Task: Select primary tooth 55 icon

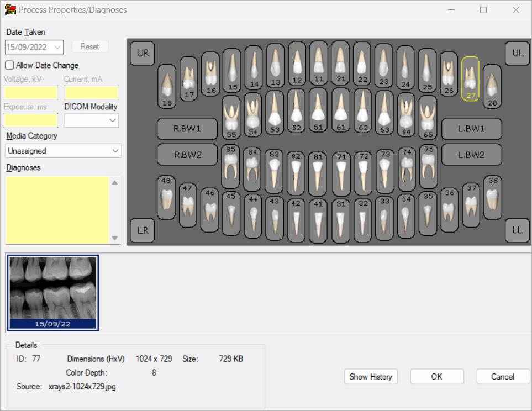Action: pos(231,116)
